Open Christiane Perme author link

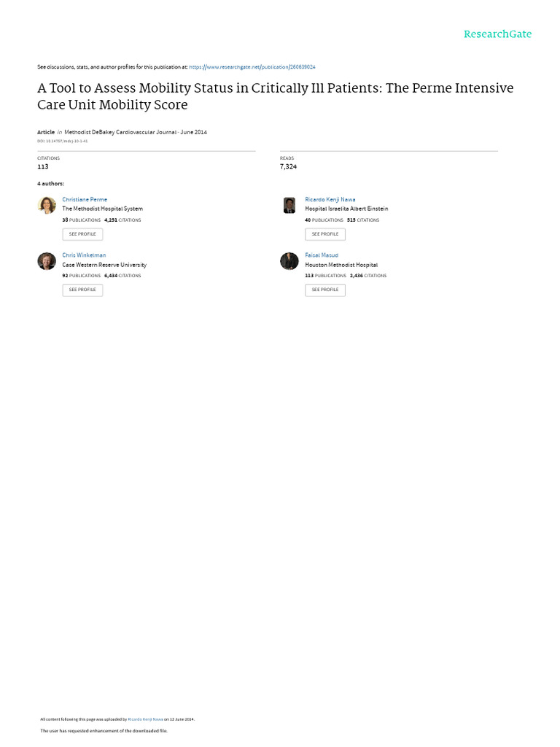pyautogui.click(x=85, y=200)
